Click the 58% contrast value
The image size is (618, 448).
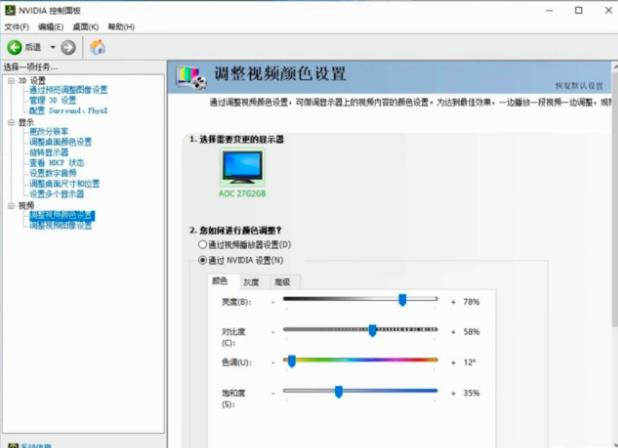coord(471,332)
